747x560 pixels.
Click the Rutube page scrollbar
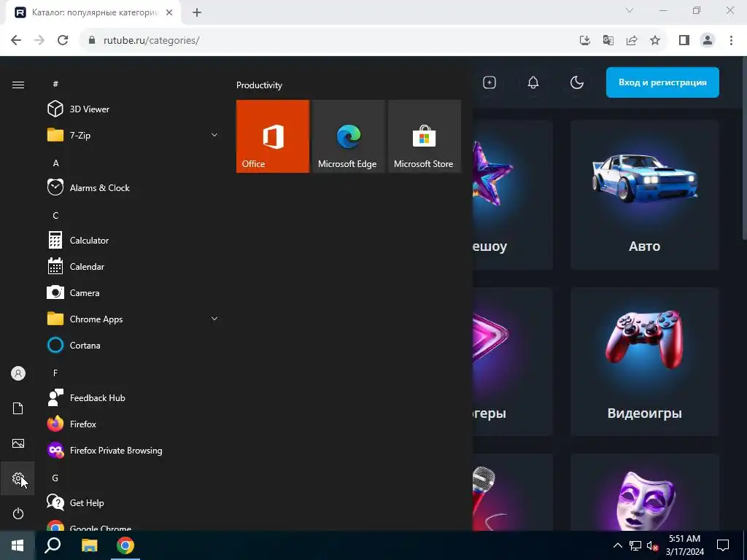pos(743,147)
